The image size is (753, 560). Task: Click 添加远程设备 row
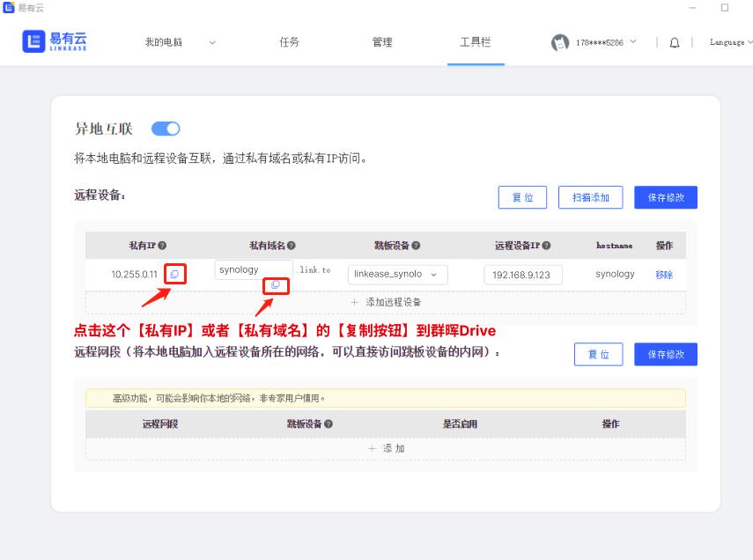(x=386, y=302)
